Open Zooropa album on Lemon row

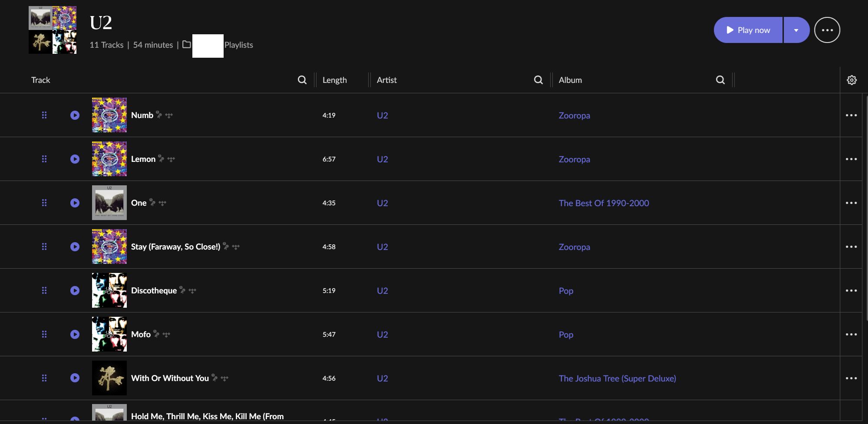tap(574, 159)
